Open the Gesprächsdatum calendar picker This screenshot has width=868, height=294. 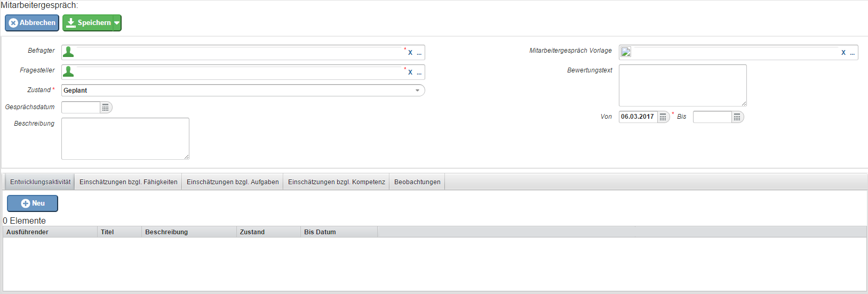(x=106, y=108)
